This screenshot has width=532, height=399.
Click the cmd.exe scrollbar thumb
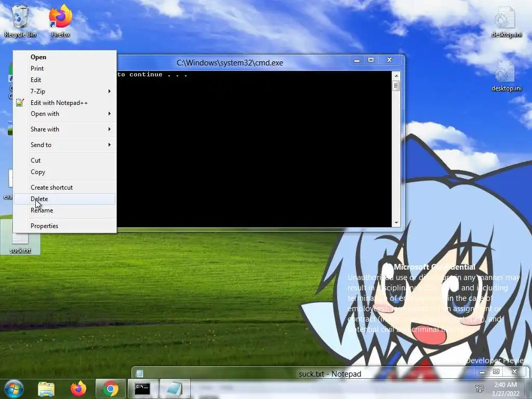click(396, 86)
